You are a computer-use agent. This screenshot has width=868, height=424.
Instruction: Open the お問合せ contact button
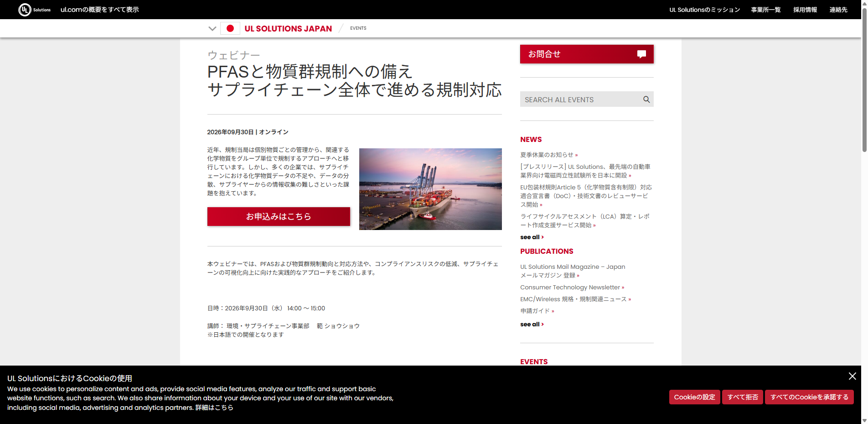click(587, 54)
